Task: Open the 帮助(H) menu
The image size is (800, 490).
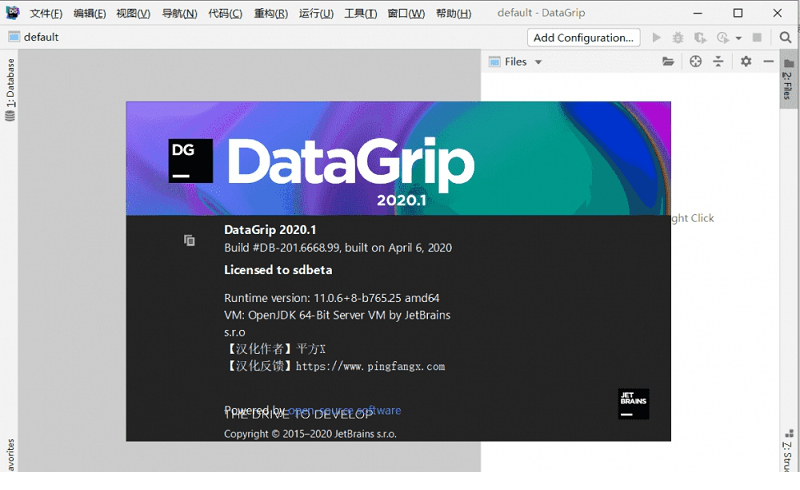Action: (x=454, y=13)
